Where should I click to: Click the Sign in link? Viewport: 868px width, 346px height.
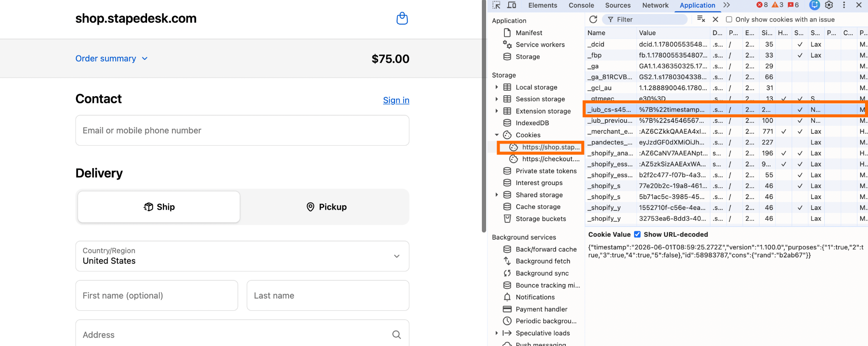396,100
